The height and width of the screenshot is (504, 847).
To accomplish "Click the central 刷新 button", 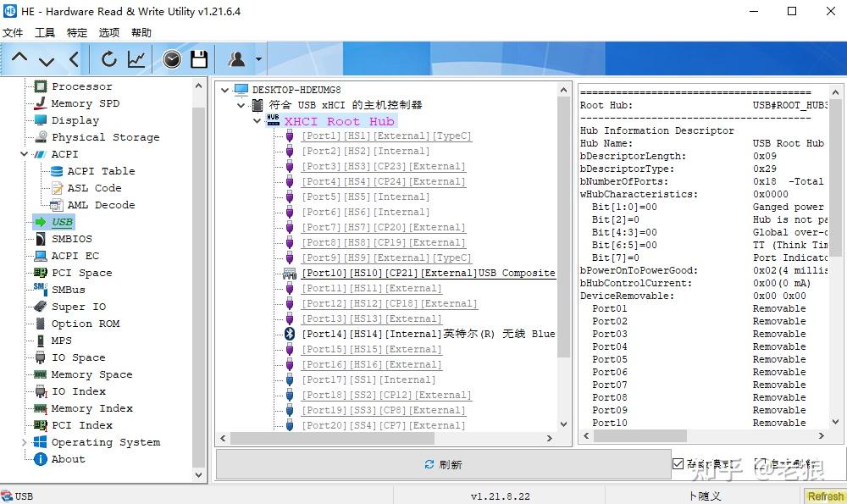I will pos(443,464).
